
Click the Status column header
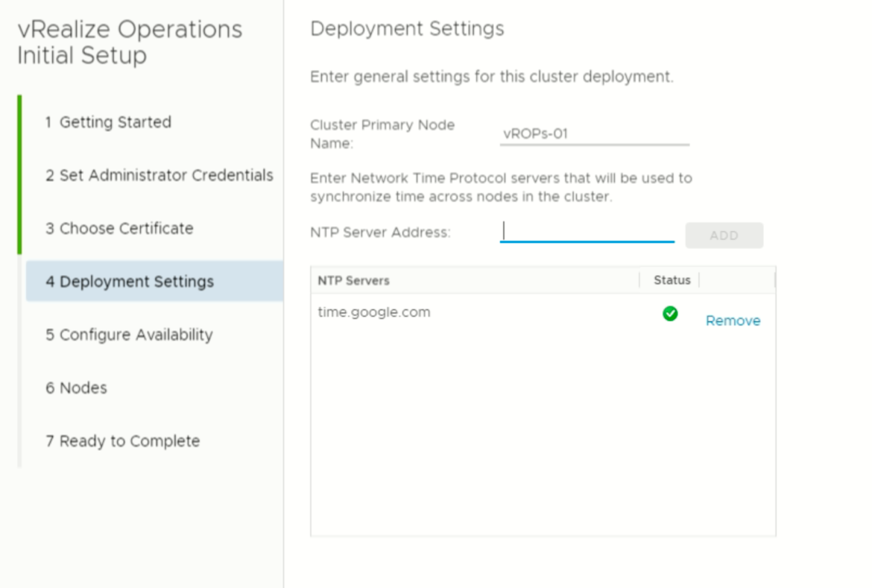tap(671, 280)
